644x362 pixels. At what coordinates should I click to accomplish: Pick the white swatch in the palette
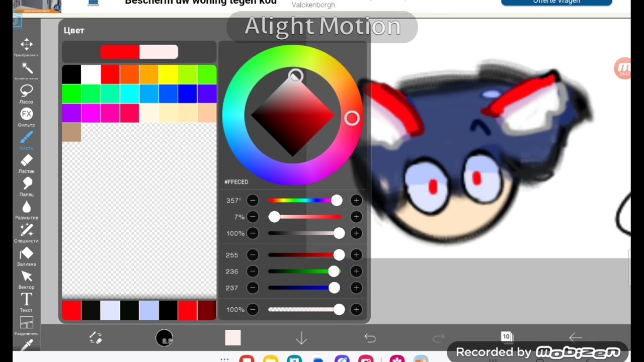click(91, 74)
